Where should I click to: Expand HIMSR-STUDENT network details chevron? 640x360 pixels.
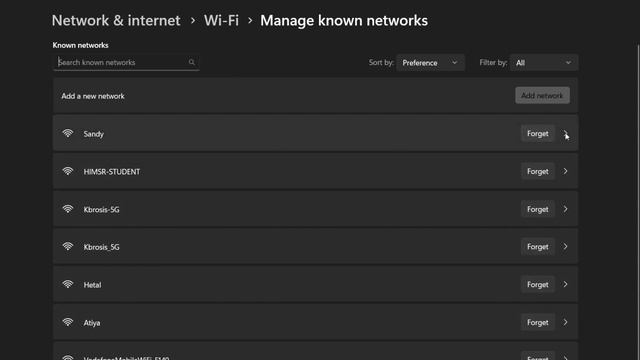point(565,171)
